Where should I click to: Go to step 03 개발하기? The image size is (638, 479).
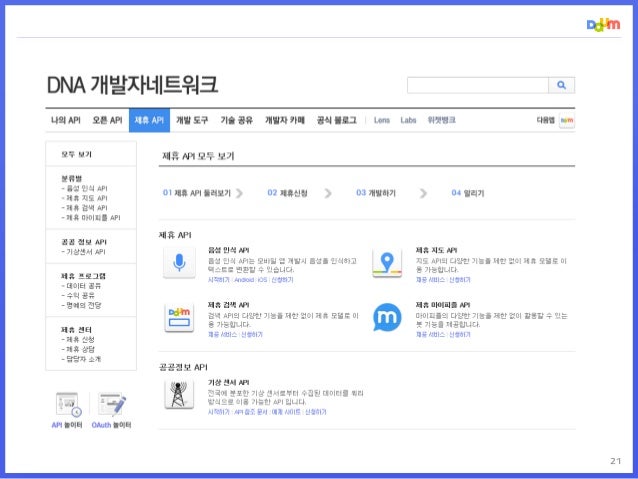point(376,193)
